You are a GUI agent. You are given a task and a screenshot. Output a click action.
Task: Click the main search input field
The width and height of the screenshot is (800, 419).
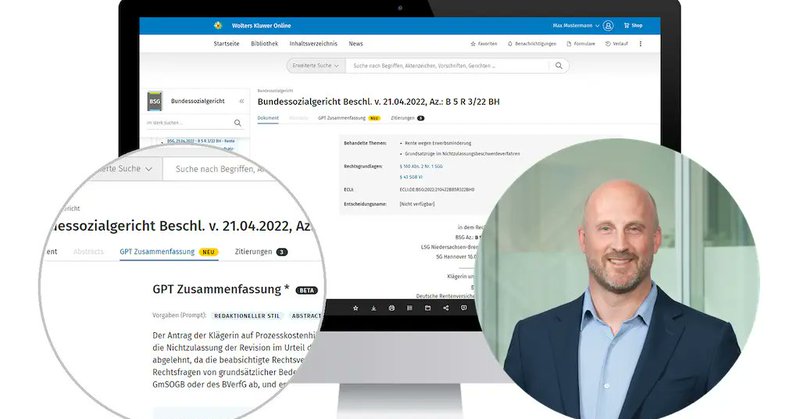[449, 66]
